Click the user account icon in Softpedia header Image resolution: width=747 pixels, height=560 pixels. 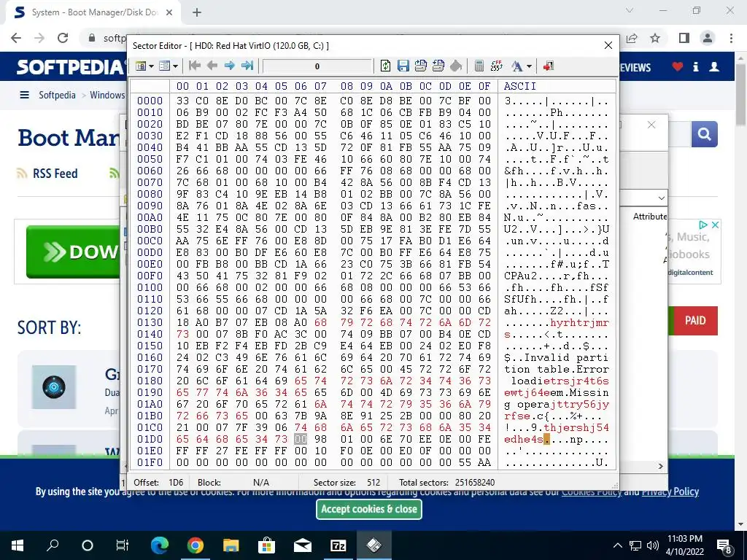[x=714, y=66]
